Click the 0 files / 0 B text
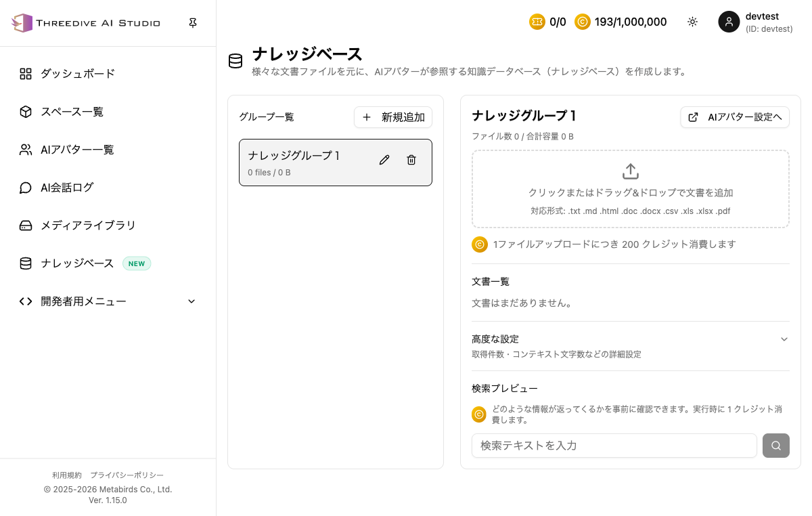 tap(269, 173)
